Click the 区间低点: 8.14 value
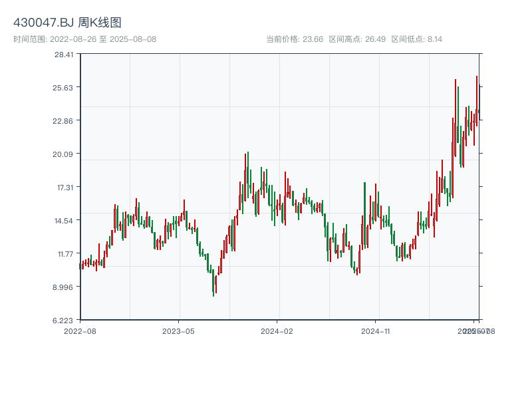This screenshot has height=399, width=532. pos(417,39)
